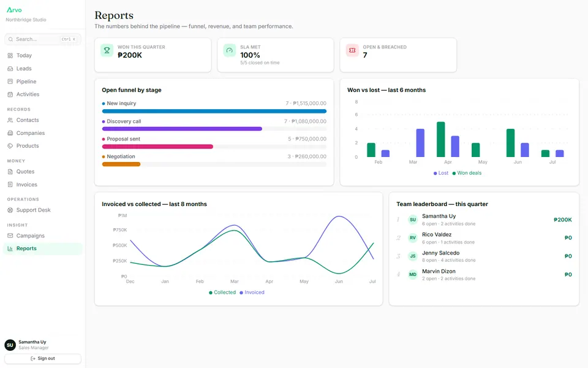588x368 pixels.
Task: Click the Support Desk lifebuoy icon
Action: tap(10, 210)
